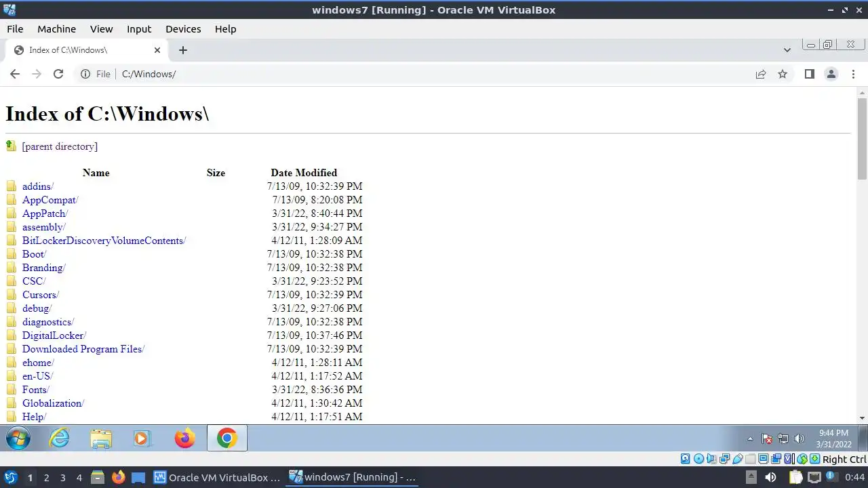Open the tab search chevron in Chrome
This screenshot has height=488, width=868.
[x=787, y=50]
